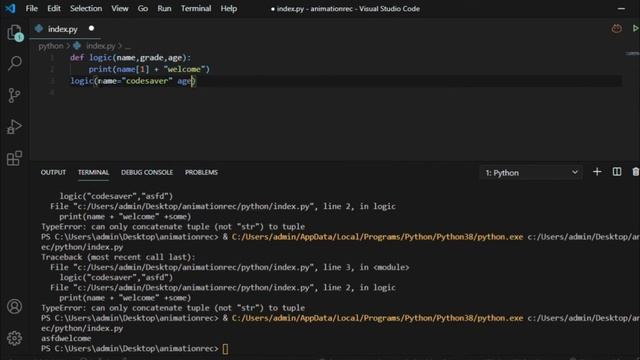Open the Selection menu

point(86,9)
